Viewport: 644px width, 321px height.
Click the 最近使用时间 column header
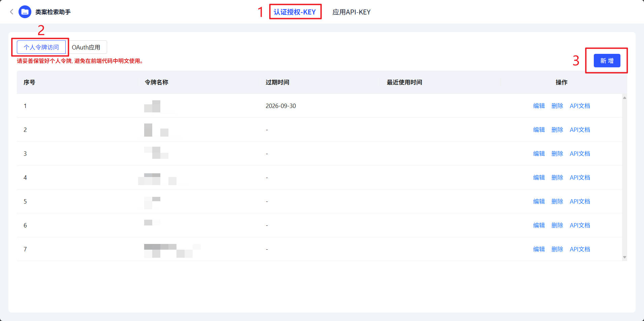405,82
